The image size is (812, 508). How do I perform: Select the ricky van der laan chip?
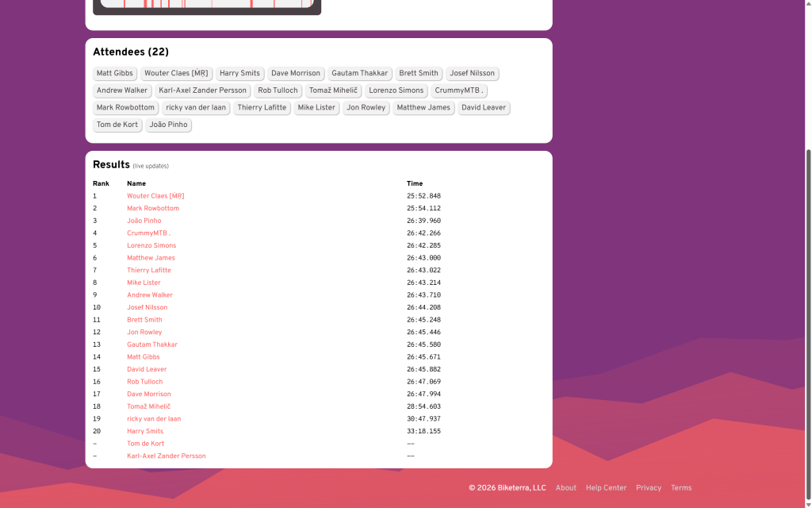[x=196, y=108]
